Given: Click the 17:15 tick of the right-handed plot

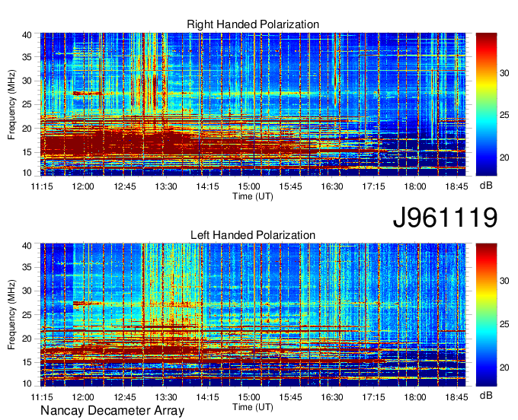Looking at the screenshot, I should [x=373, y=186].
